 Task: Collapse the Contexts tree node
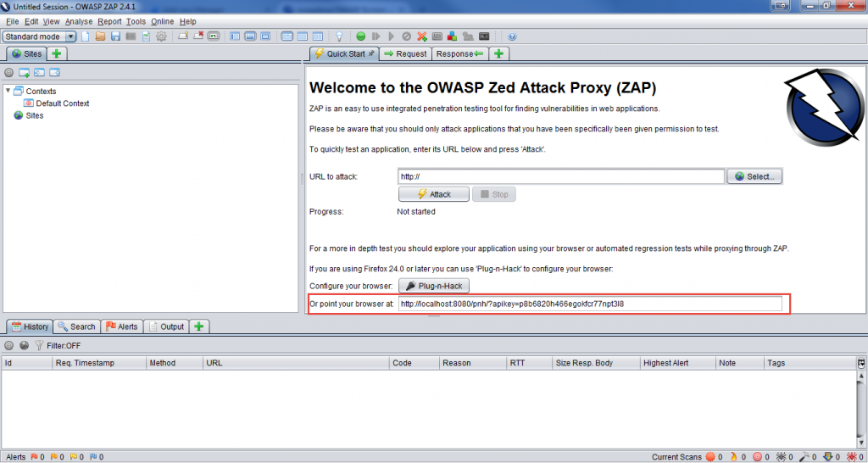[8, 91]
